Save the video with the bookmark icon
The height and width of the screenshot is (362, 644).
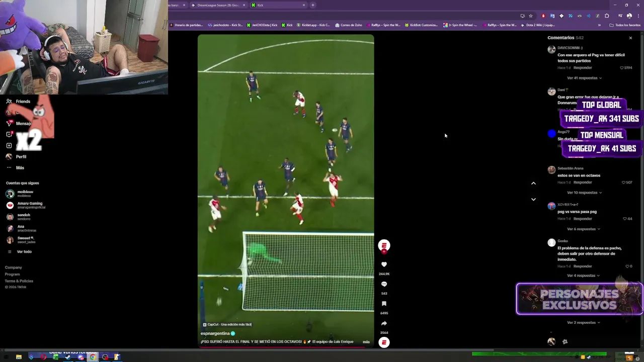pyautogui.click(x=384, y=304)
